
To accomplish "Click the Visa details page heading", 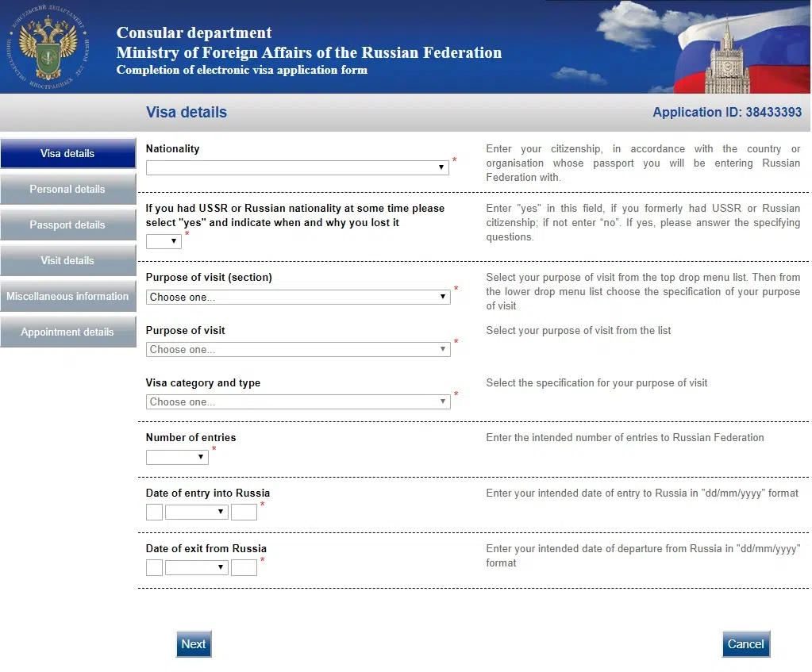I will (x=187, y=113).
